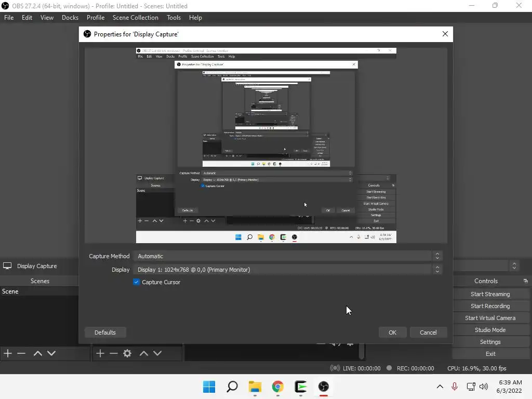The width and height of the screenshot is (532, 399).
Task: Open the View menu
Action: coord(47,18)
